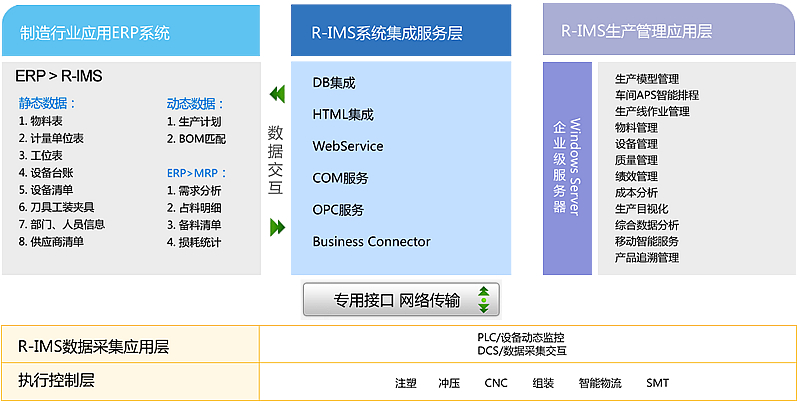The image size is (800, 409).
Task: Click 车间APS智能排程 item
Action: click(657, 95)
